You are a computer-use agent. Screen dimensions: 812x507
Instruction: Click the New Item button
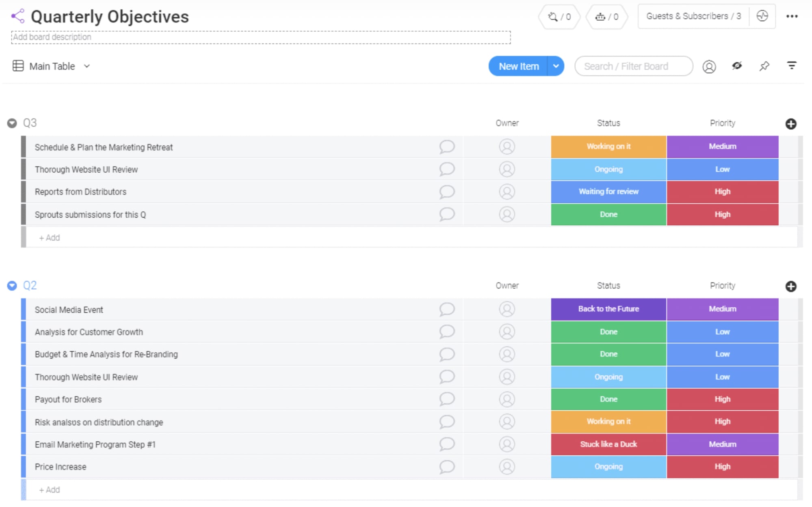[518, 66]
